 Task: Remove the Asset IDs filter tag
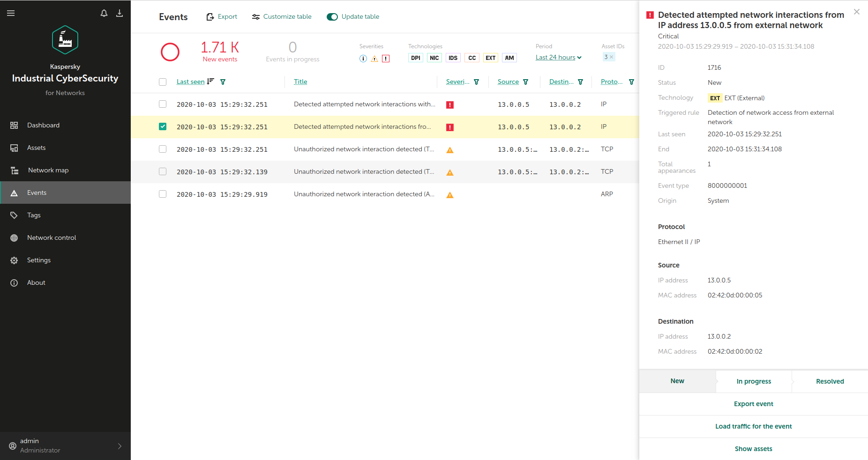coord(611,57)
